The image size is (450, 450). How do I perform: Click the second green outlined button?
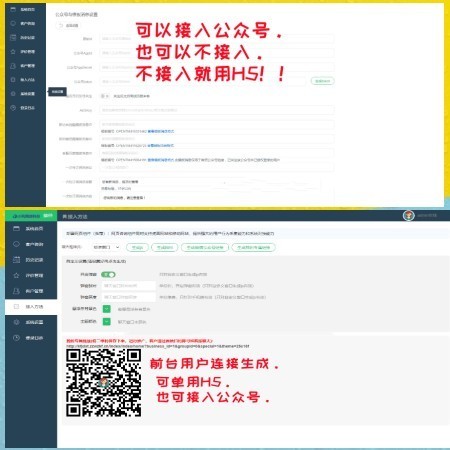(165, 247)
